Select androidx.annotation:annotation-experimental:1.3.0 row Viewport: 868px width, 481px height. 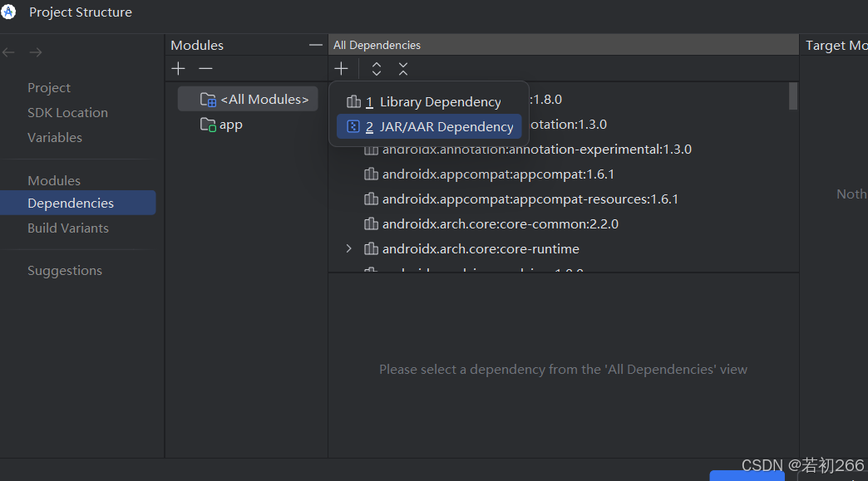point(536,150)
